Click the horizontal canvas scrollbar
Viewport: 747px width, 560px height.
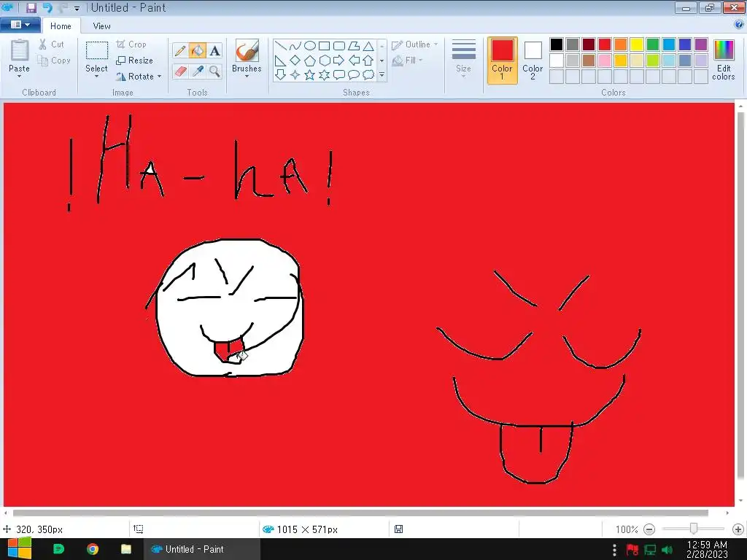[x=360, y=513]
